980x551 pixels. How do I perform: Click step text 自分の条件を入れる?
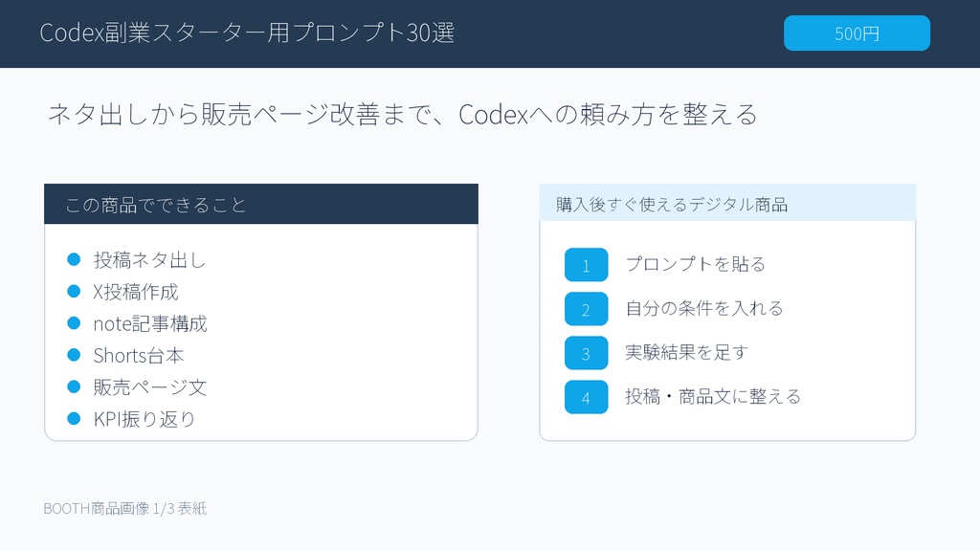[704, 309]
